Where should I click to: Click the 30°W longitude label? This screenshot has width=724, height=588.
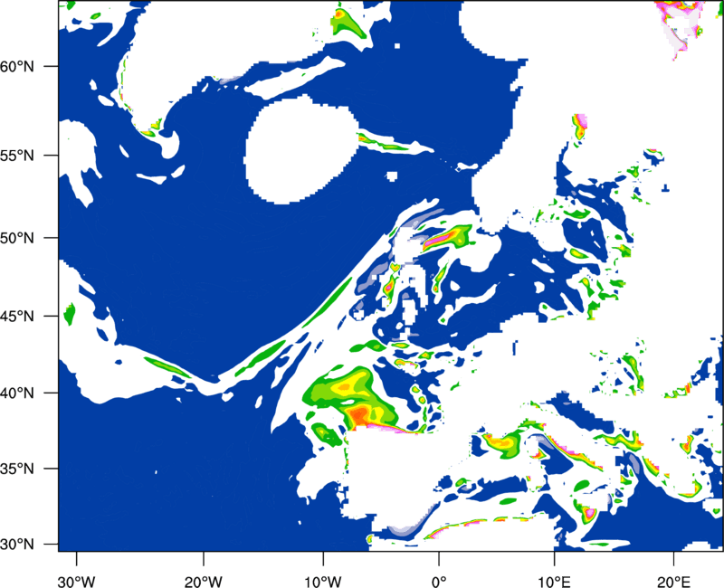76,582
